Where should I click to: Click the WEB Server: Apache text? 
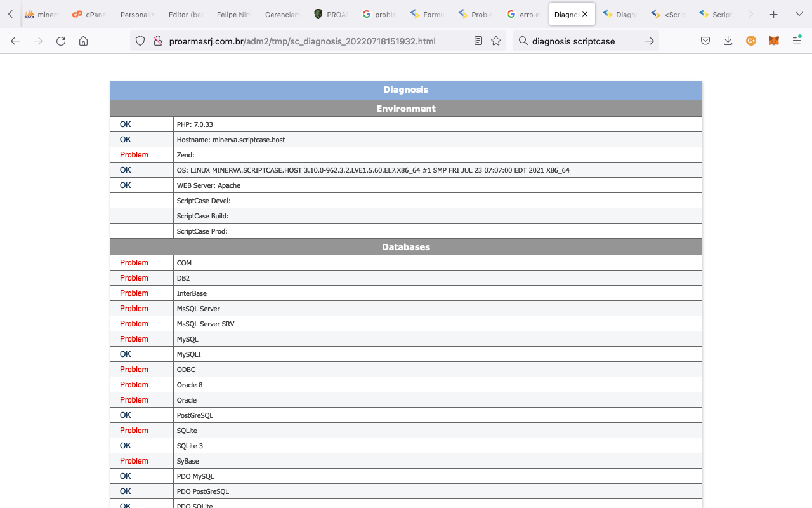click(x=209, y=185)
